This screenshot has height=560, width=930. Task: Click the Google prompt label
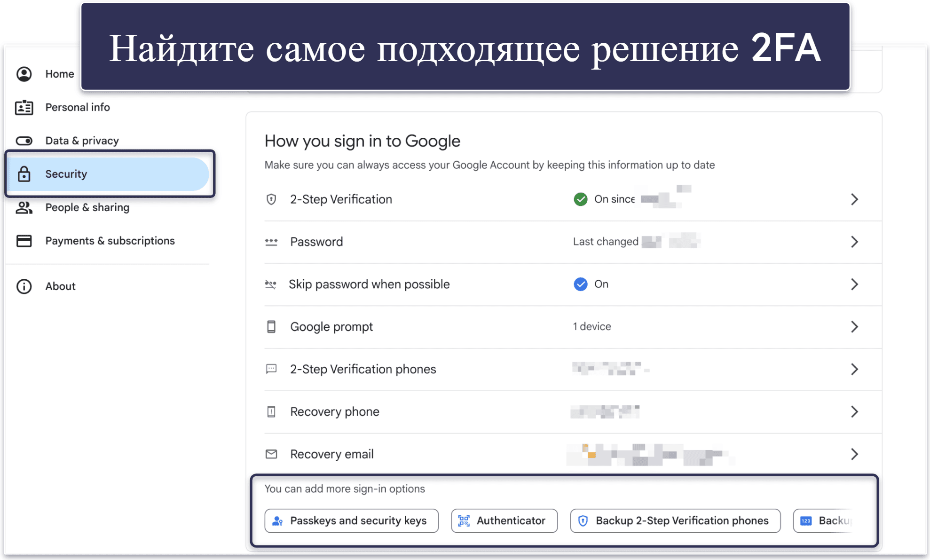point(331,327)
